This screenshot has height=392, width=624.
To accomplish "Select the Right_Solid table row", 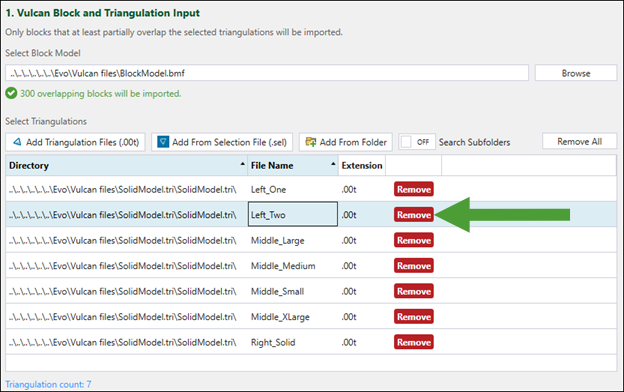I will tap(311, 342).
